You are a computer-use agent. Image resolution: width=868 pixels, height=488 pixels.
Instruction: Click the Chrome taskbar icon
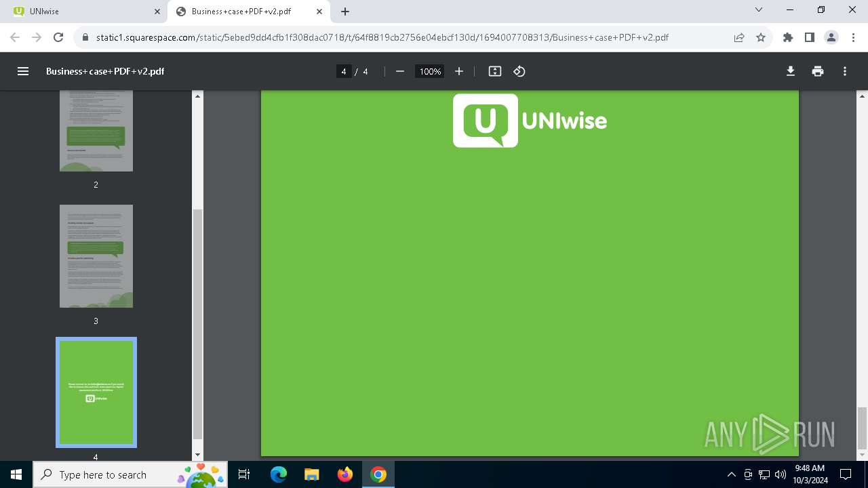378,474
